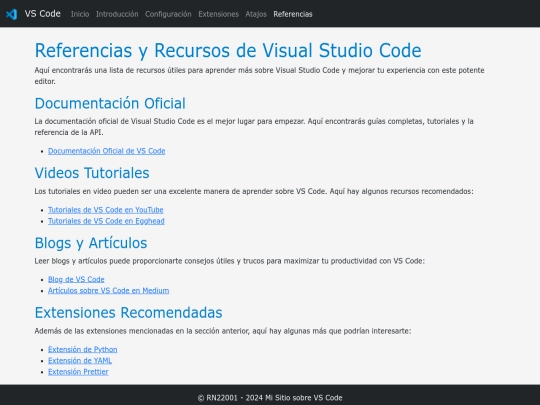Click the Videos Tutoriales heading
Image resolution: width=540 pixels, height=405 pixels.
92,173
